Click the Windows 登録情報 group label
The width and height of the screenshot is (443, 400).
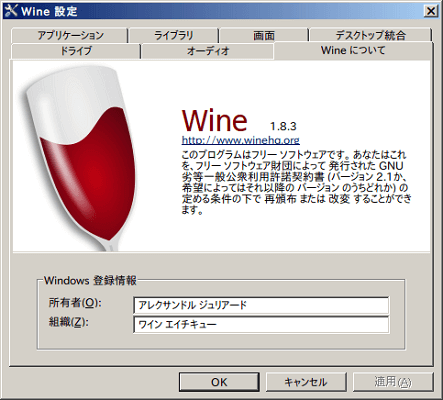click(90, 281)
